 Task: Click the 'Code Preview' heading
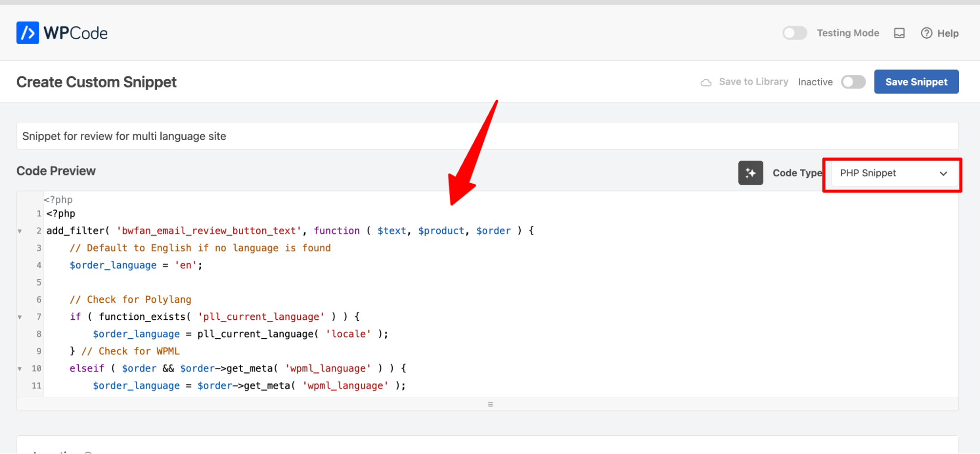point(56,171)
